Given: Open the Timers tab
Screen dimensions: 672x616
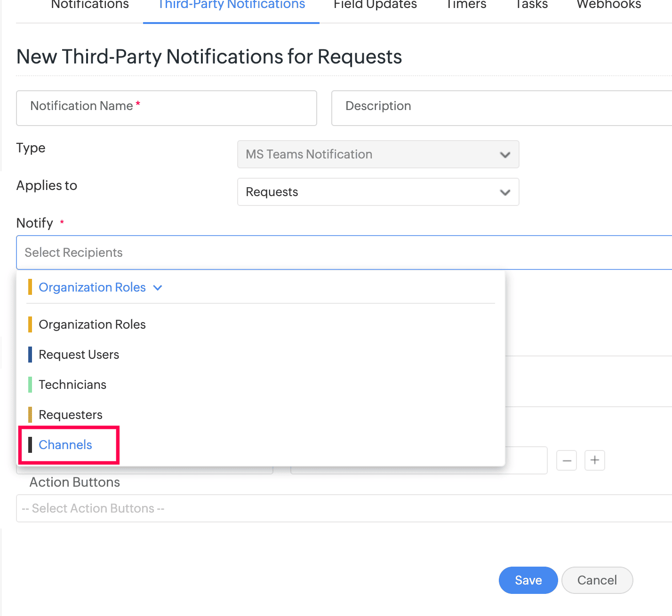Looking at the screenshot, I should [466, 5].
